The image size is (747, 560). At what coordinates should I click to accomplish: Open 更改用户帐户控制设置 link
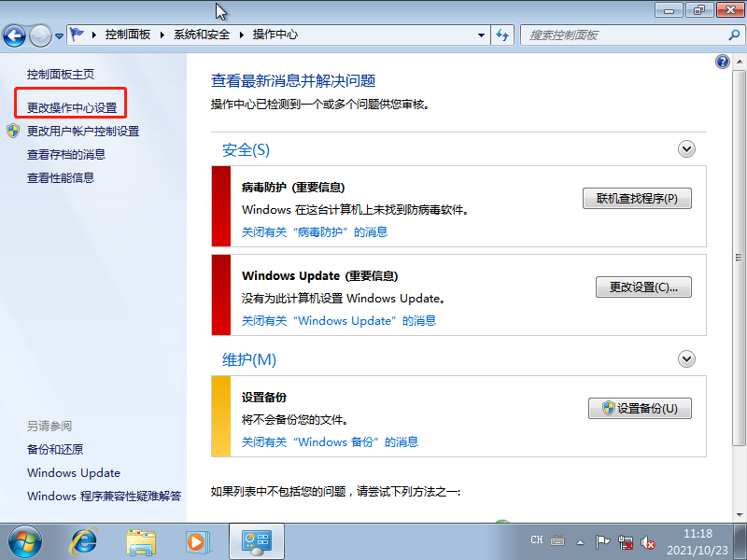click(x=83, y=132)
